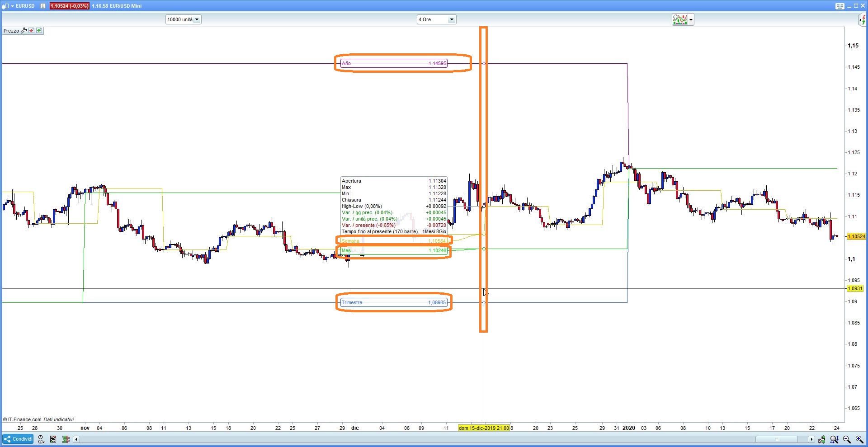Select the Año level label 1,14595
This screenshot has width=868, height=447.
pos(394,63)
